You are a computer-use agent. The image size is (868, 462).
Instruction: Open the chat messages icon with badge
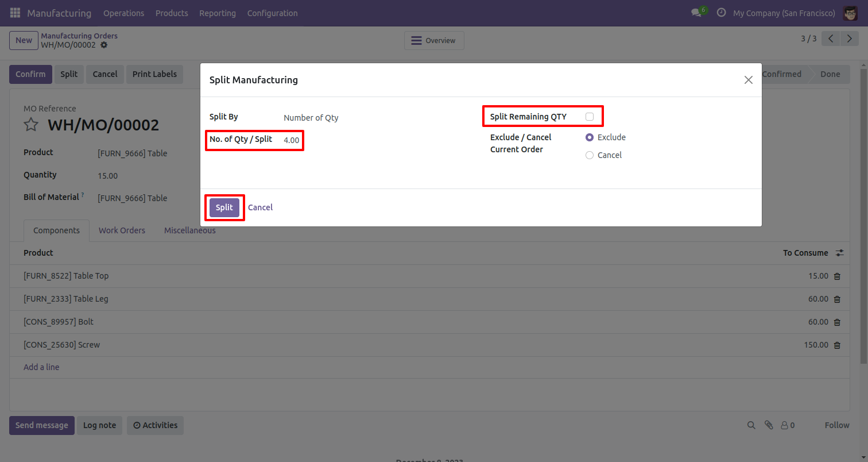click(699, 13)
